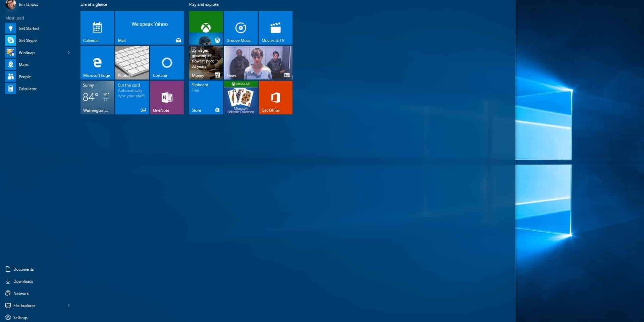Click the Most used label
This screenshot has height=322, width=644.
coord(15,18)
